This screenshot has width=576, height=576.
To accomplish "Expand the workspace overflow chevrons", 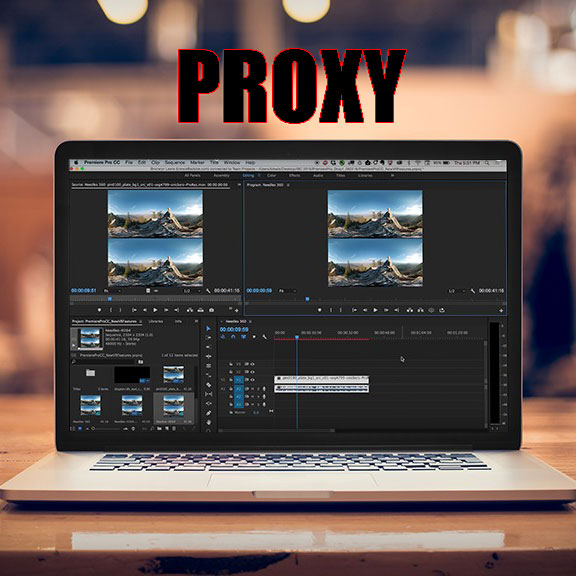I will 392,175.
